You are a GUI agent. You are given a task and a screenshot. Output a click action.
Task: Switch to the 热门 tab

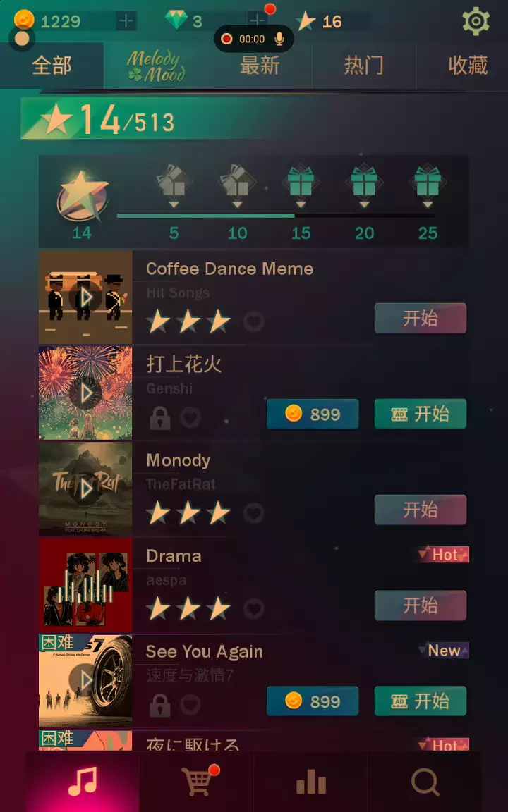(x=364, y=66)
